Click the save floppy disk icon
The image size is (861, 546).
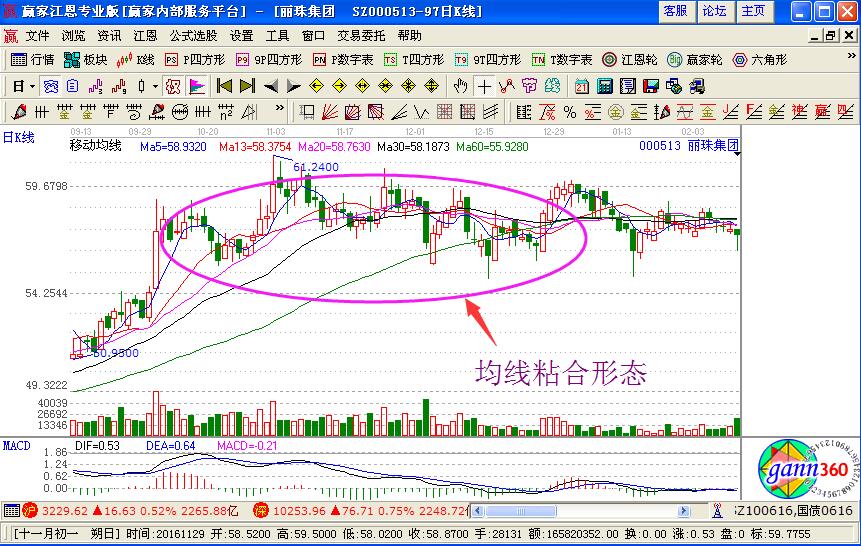coord(650,86)
